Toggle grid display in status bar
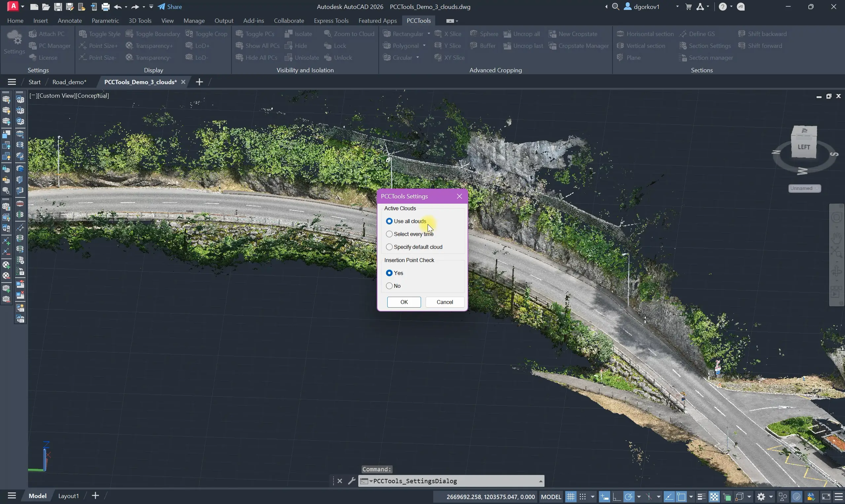This screenshot has height=504, width=845. click(x=571, y=497)
